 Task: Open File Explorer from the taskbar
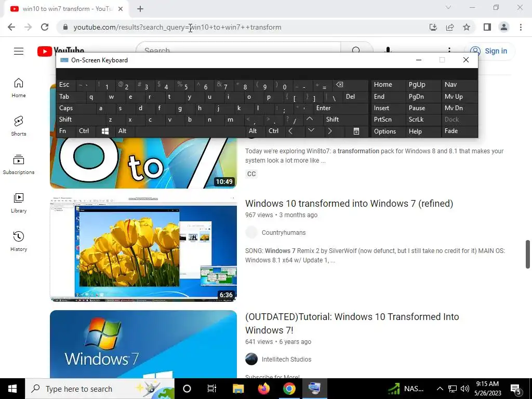tap(238, 389)
